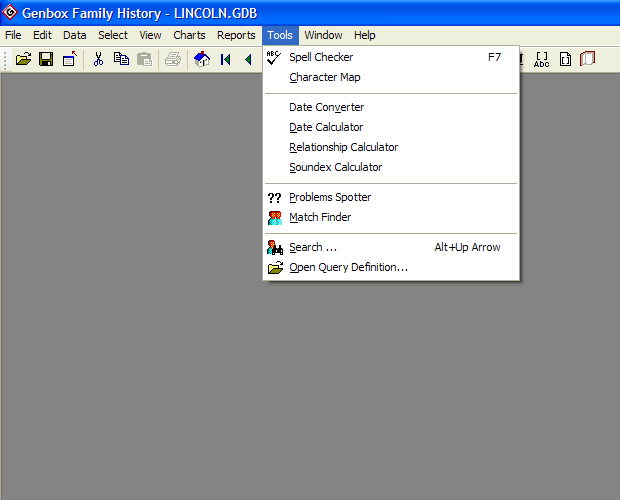Choose Character Map menu entry
Image resolution: width=620 pixels, height=500 pixels.
(x=324, y=77)
